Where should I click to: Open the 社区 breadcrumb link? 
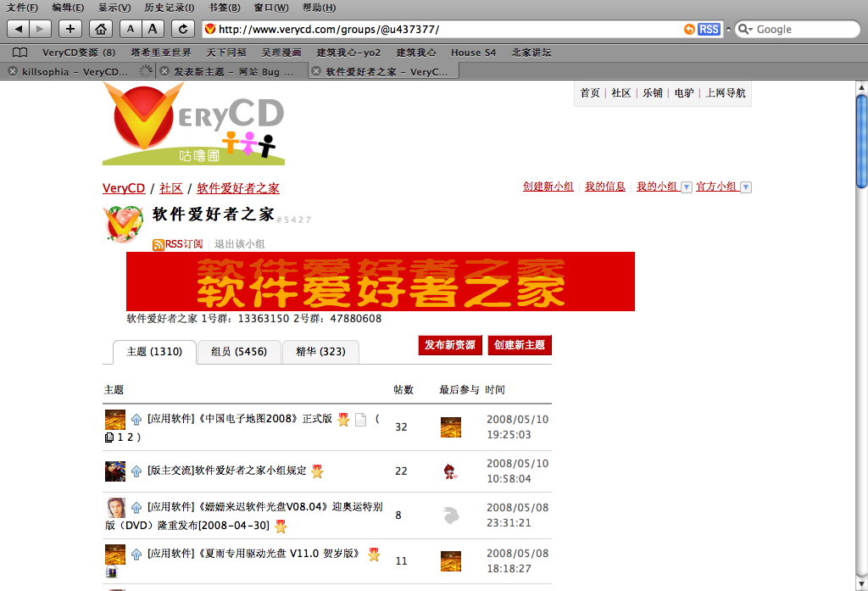pos(171,188)
